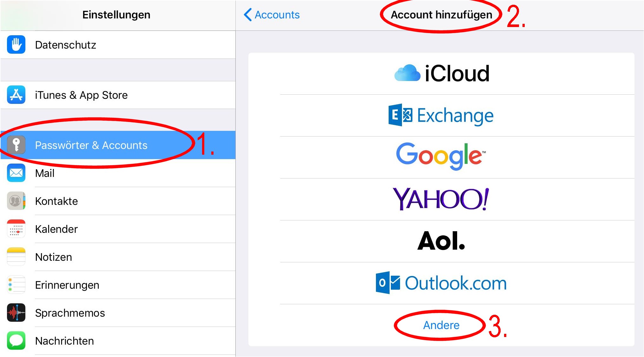Select the Passwörter & Accounts key icon
Screen dimensions: 644x357
[x=16, y=145]
